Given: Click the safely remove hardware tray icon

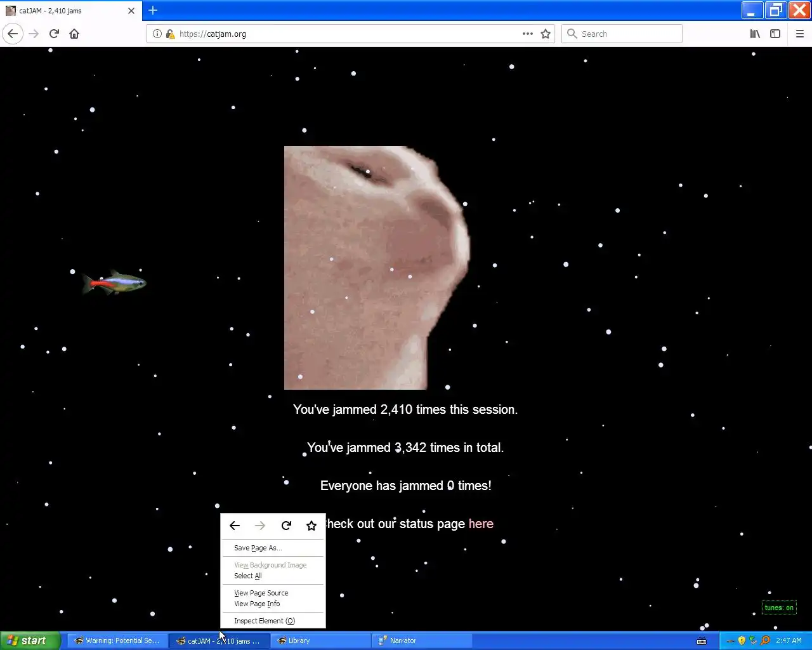Looking at the screenshot, I should pos(730,640).
